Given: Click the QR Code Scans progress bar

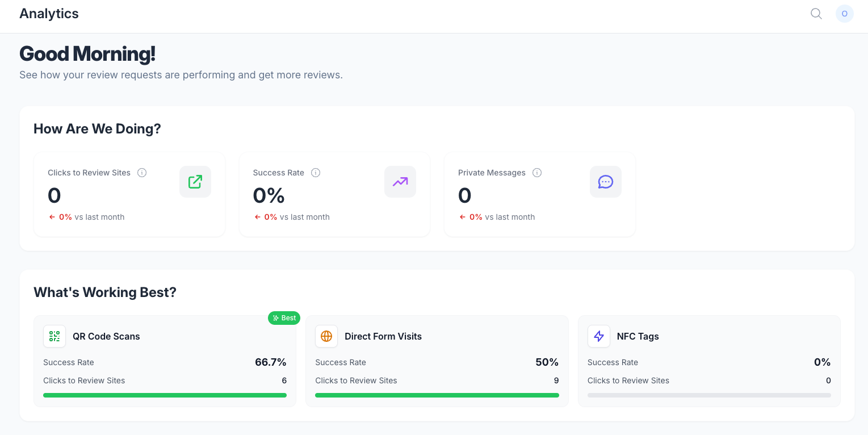Looking at the screenshot, I should pyautogui.click(x=165, y=395).
